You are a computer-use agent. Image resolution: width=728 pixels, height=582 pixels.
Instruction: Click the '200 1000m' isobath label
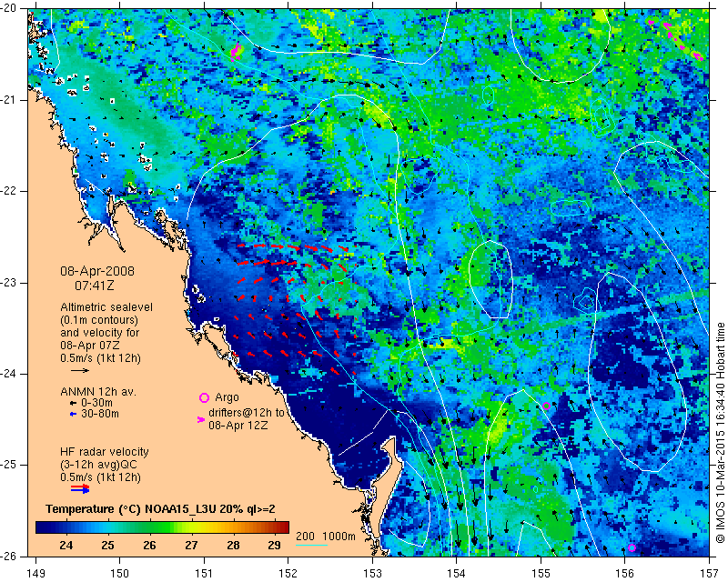point(326,537)
